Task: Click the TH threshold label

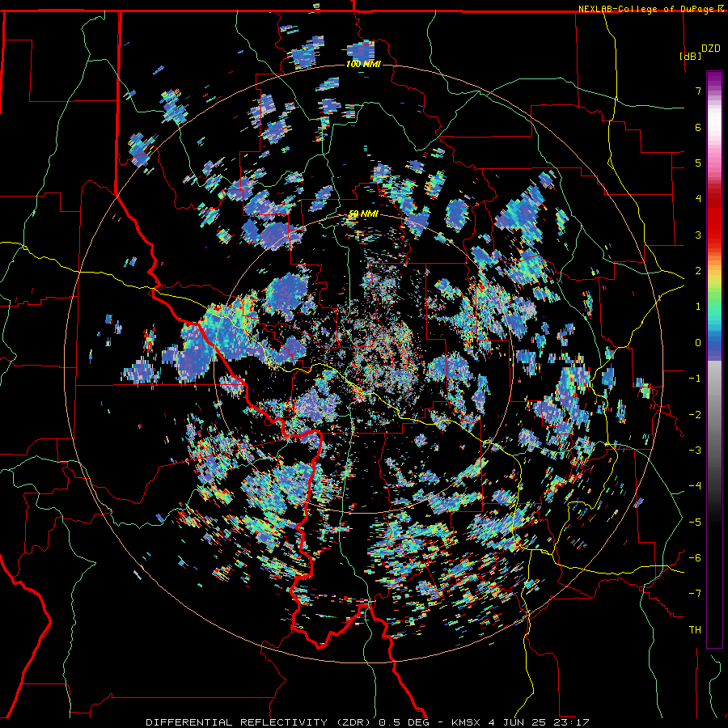Action: [695, 630]
